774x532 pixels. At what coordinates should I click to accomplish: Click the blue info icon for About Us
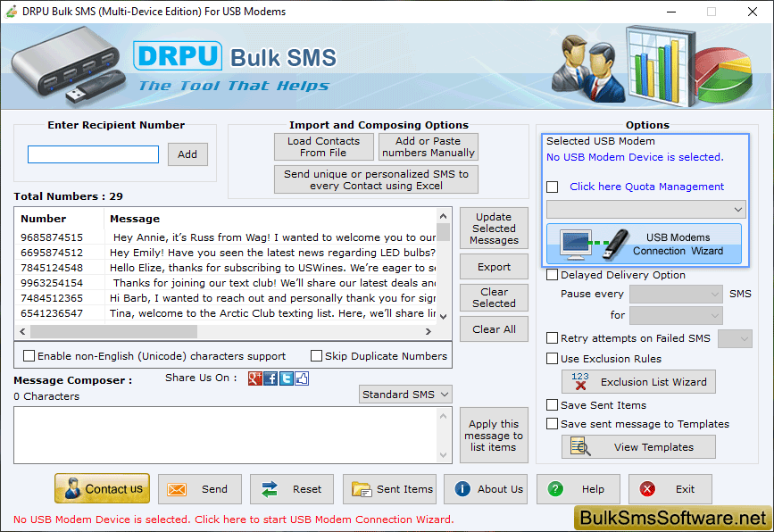coord(462,488)
